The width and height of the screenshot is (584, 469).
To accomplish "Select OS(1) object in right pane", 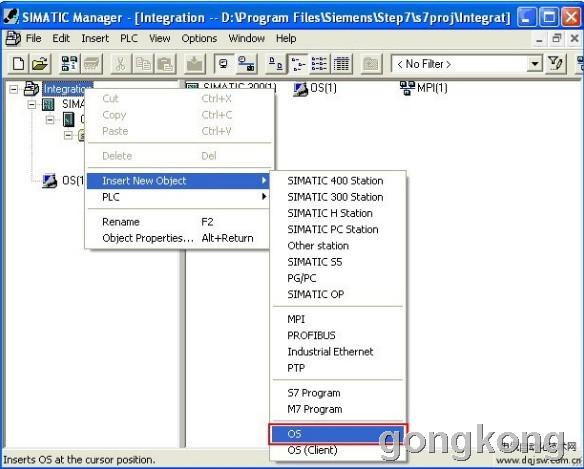I will (x=315, y=88).
